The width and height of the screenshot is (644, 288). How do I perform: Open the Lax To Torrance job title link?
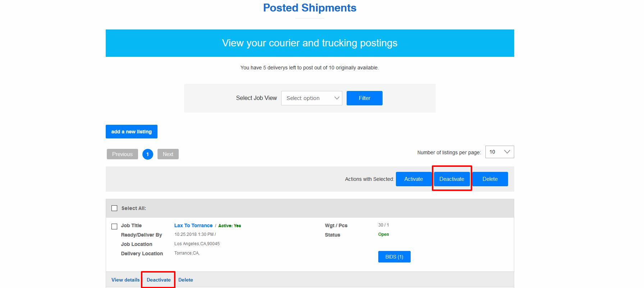[x=193, y=225]
